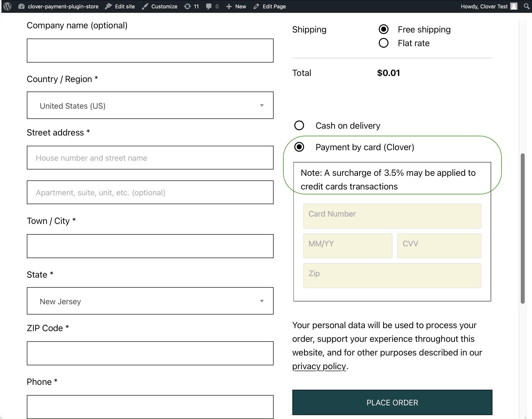Open Customize with the brush icon
Screen dimensions: 532x419
point(160,6)
